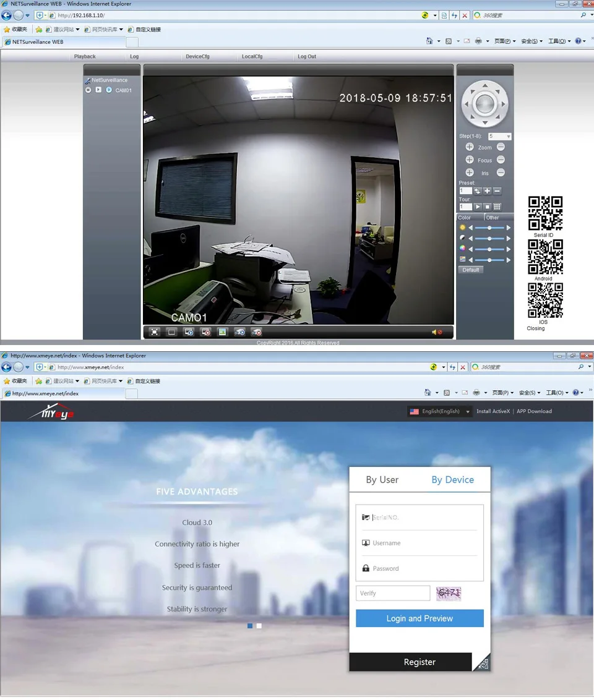The width and height of the screenshot is (594, 700).
Task: Click Log Out
Action: coord(307,57)
